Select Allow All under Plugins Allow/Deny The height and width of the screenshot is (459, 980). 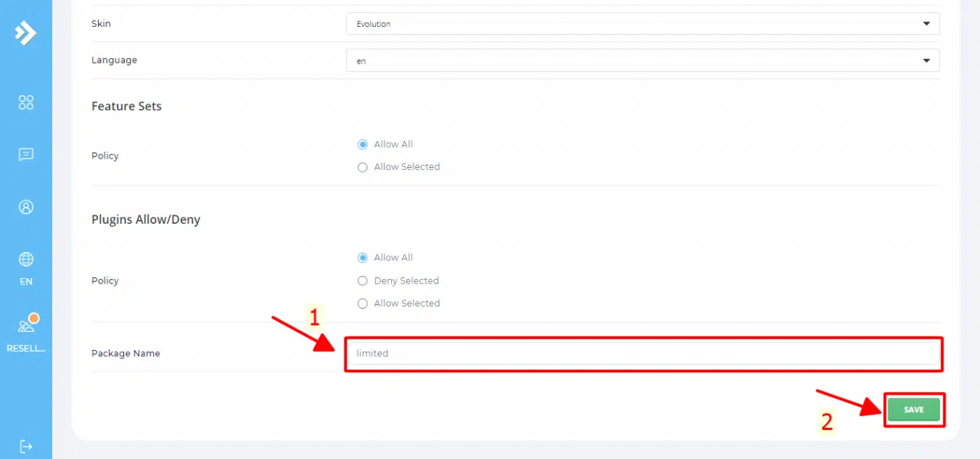[x=363, y=257]
